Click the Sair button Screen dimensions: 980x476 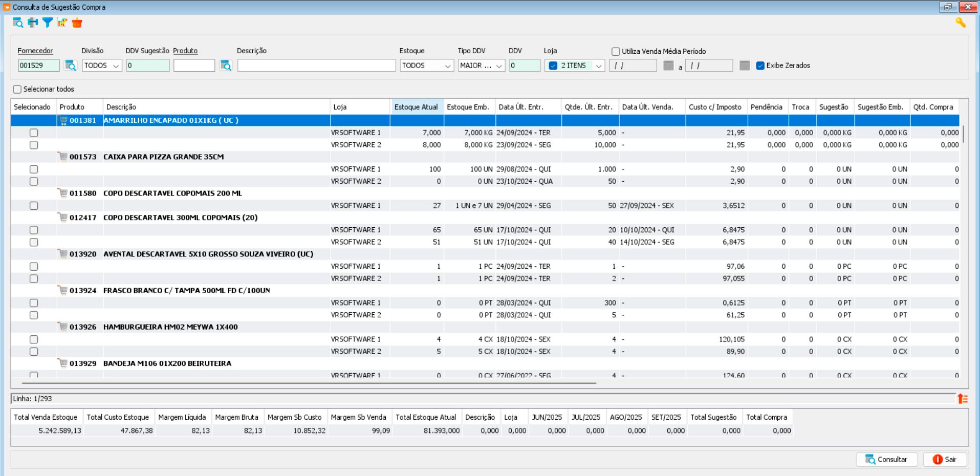(945, 460)
